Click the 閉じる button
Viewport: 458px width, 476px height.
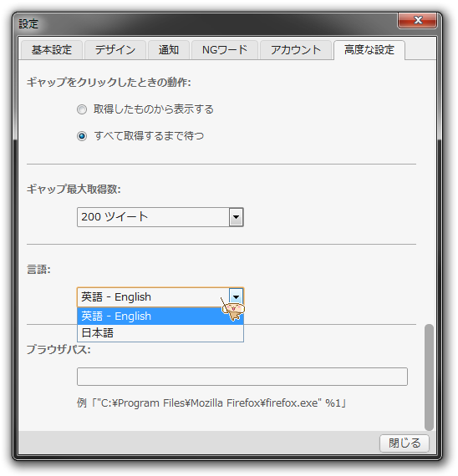pyautogui.click(x=405, y=443)
